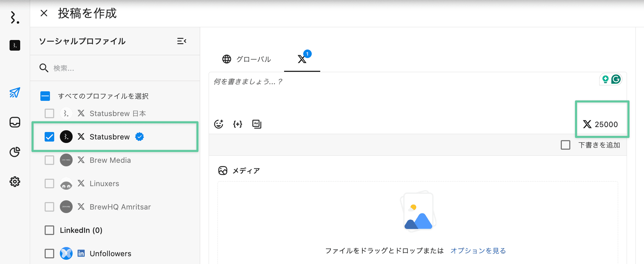Insert a dynamic variable with braces icon

coord(238,124)
